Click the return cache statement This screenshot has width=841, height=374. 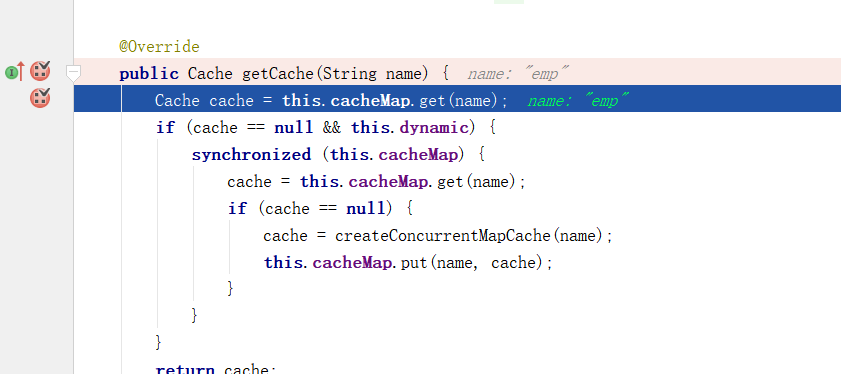coord(216,368)
